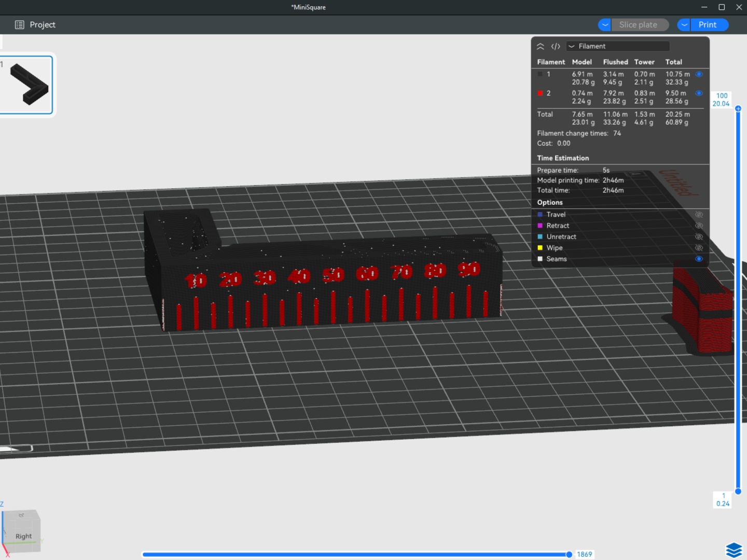Show Wipe moves via its eye icon
747x560 pixels.
(x=699, y=248)
